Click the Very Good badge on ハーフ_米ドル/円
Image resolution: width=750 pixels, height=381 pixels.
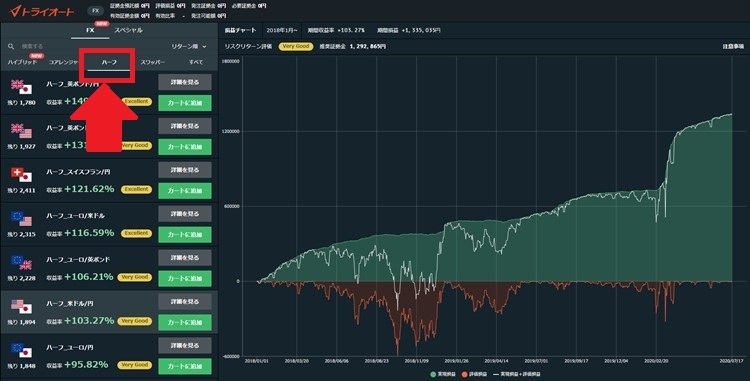(134, 321)
